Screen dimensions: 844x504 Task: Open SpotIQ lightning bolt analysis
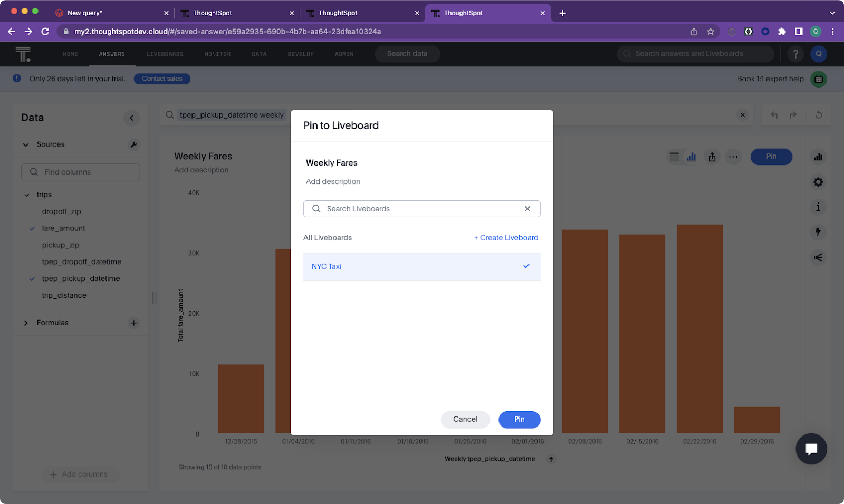tap(818, 232)
